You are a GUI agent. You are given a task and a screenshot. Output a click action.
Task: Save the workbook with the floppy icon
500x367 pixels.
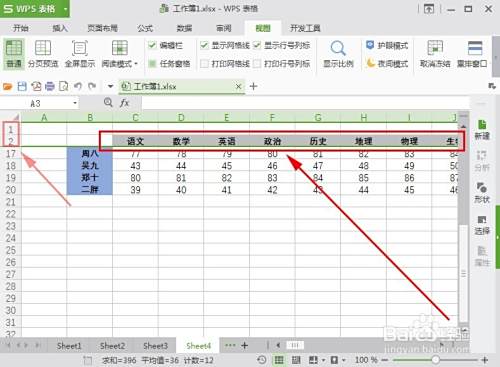(22, 87)
